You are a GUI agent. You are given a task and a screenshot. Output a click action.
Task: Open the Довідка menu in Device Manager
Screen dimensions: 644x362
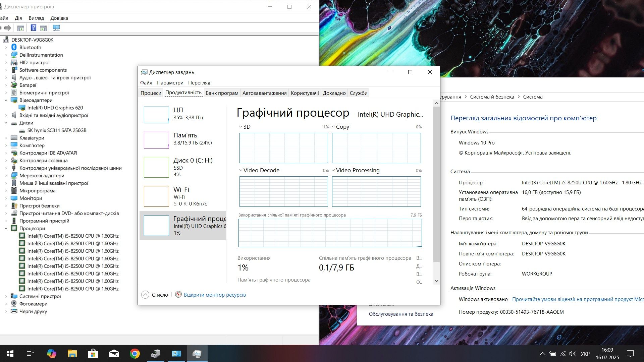point(59,18)
